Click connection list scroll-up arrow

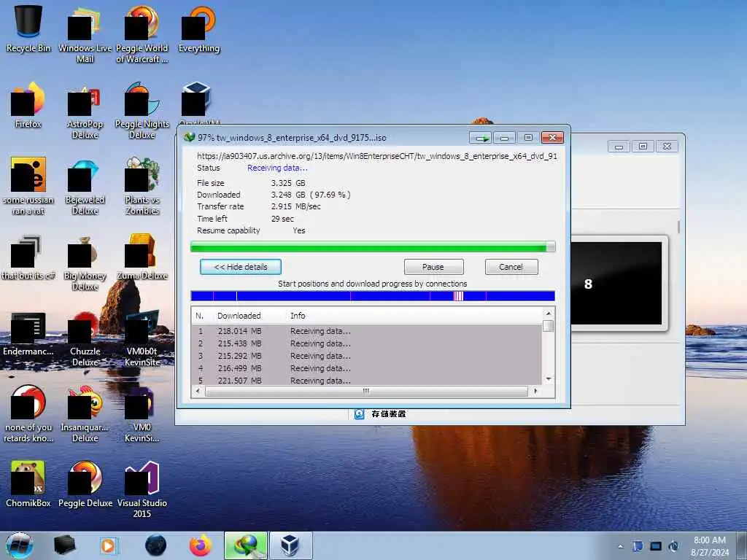549,314
